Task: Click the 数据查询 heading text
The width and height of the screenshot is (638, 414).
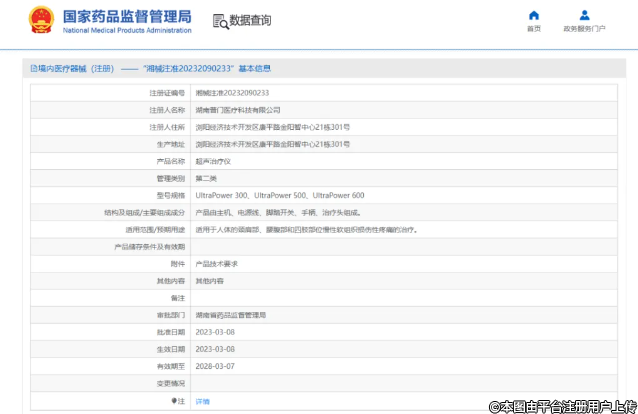Action: tap(250, 20)
